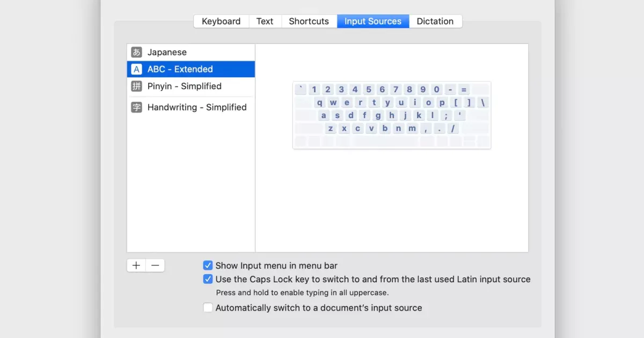This screenshot has width=644, height=338.
Task: Click the 'q' key on keyboard preview
Action: [320, 102]
